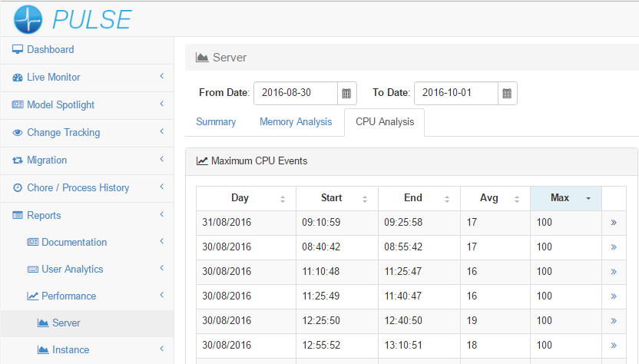Open details arrow for 31/08/2016 row
This screenshot has width=639, height=364.
[x=613, y=223]
